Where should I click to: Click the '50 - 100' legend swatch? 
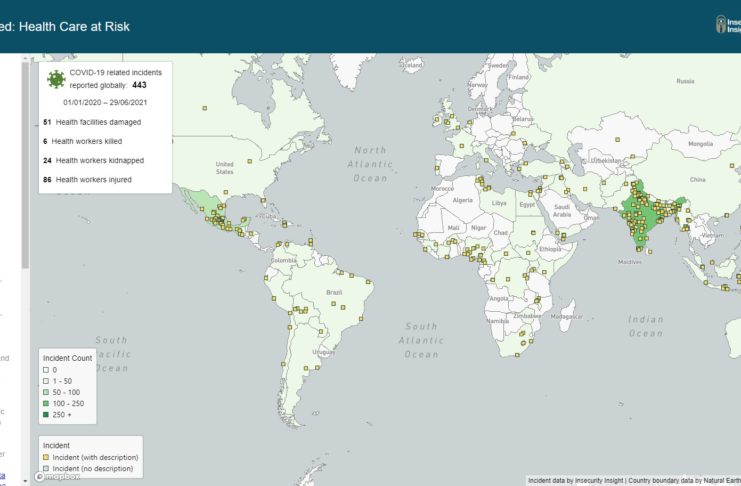coord(46,392)
